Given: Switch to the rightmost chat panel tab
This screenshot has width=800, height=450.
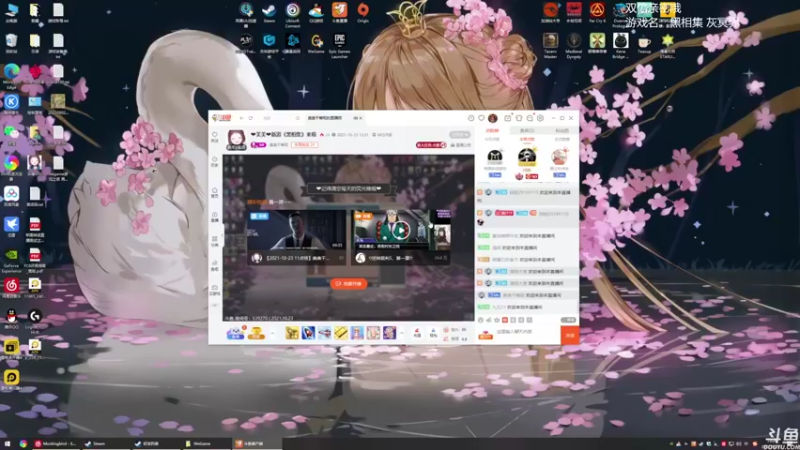Looking at the screenshot, I should [561, 131].
